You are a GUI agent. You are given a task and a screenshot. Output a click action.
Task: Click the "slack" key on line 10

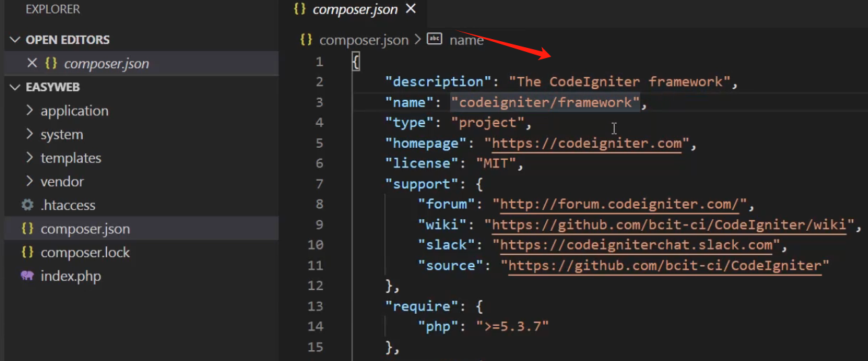(446, 244)
